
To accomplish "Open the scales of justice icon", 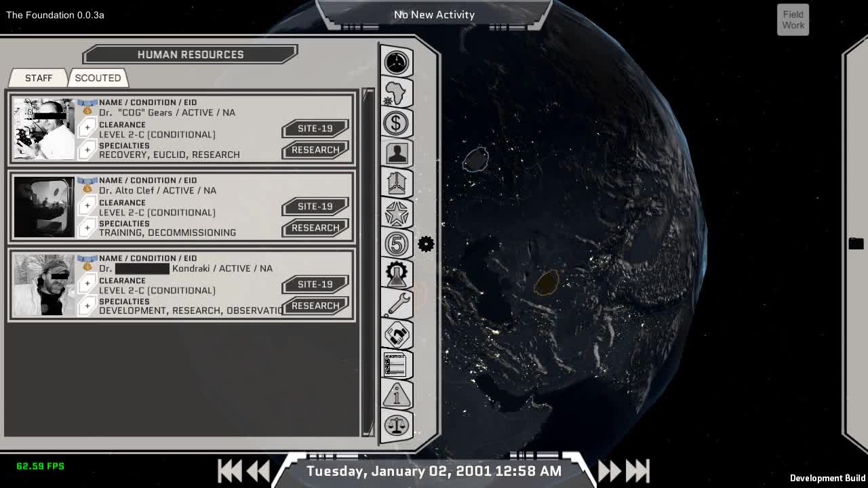I will (397, 425).
